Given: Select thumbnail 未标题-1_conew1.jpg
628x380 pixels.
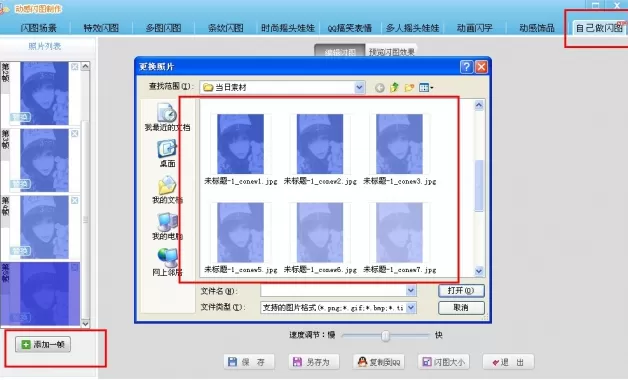Looking at the screenshot, I should point(240,144).
